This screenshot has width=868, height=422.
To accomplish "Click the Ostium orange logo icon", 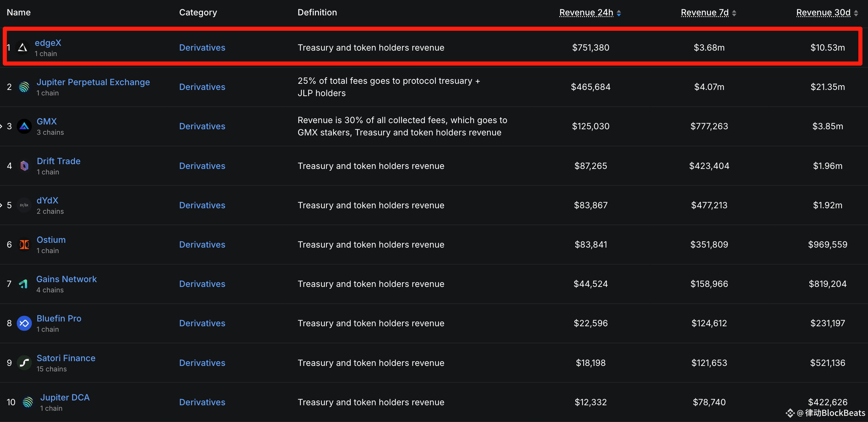I will (24, 245).
